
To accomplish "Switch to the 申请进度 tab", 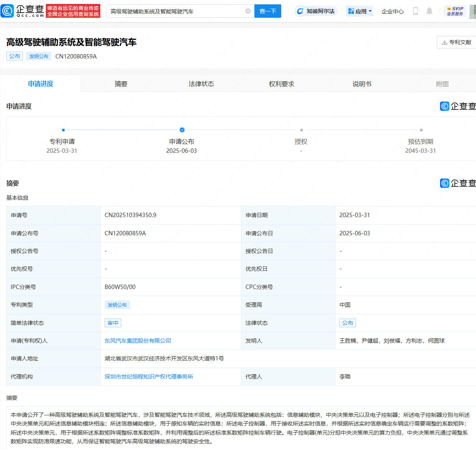I will pos(41,84).
